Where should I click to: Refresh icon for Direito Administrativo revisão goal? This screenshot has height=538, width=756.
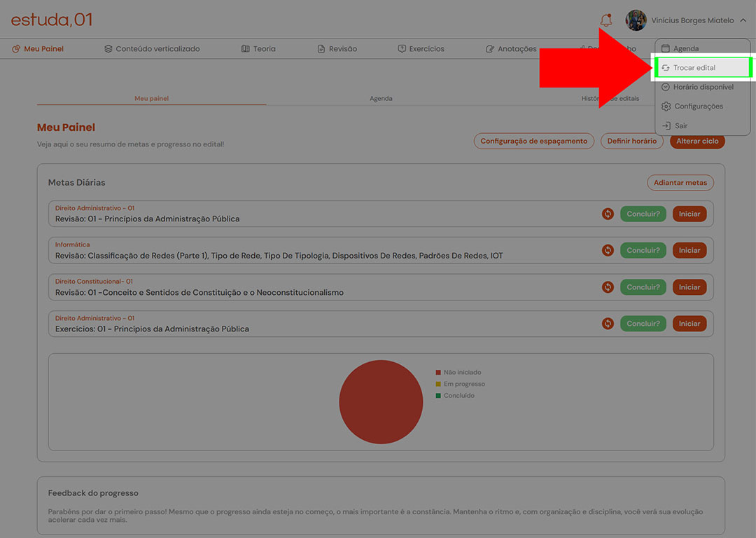pyautogui.click(x=608, y=214)
